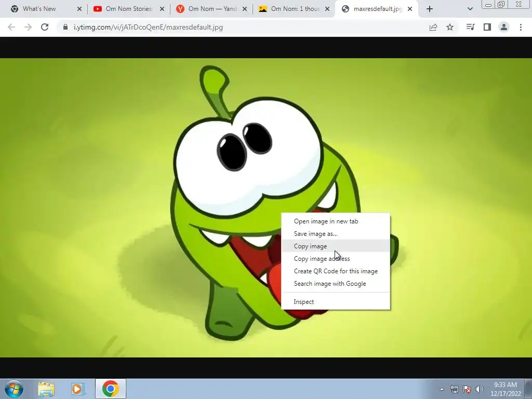This screenshot has width=532, height=399.
Task: Switch to the Om Nom: 1 thousand tab
Action: [x=294, y=9]
